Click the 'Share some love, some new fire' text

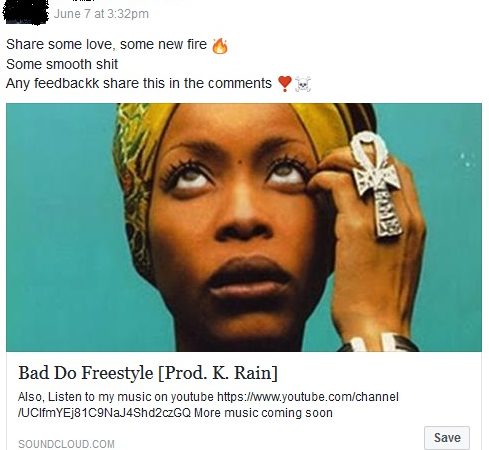tap(106, 44)
